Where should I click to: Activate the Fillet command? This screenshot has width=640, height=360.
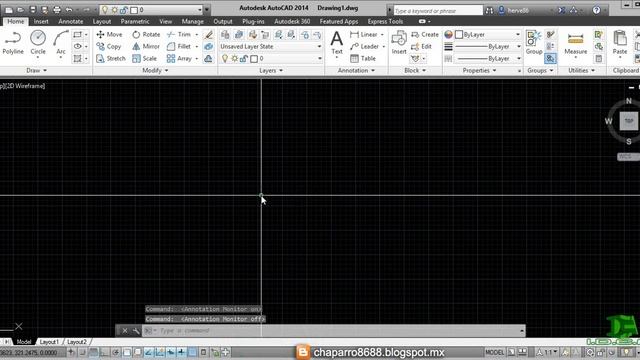pos(179,47)
